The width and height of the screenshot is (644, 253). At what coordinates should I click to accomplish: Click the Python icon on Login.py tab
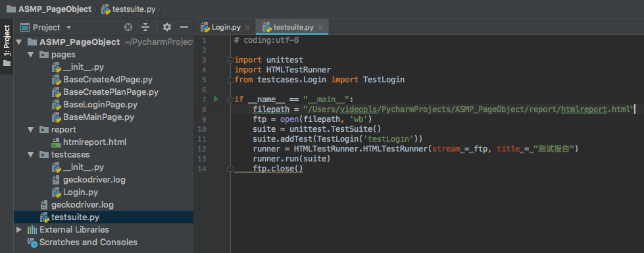[205, 28]
